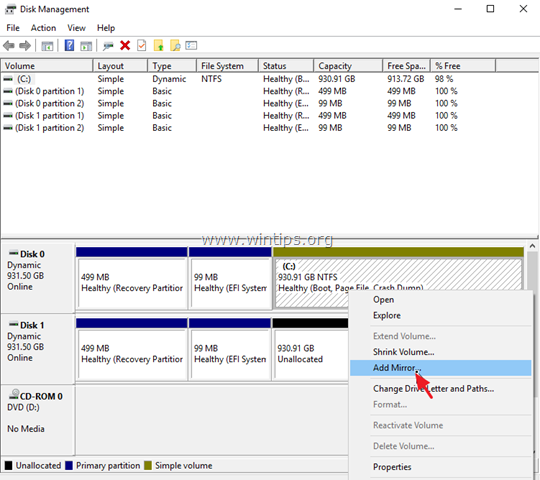Click the olive Simple volume legend swatch
The height and width of the screenshot is (480, 540).
pyautogui.click(x=148, y=466)
